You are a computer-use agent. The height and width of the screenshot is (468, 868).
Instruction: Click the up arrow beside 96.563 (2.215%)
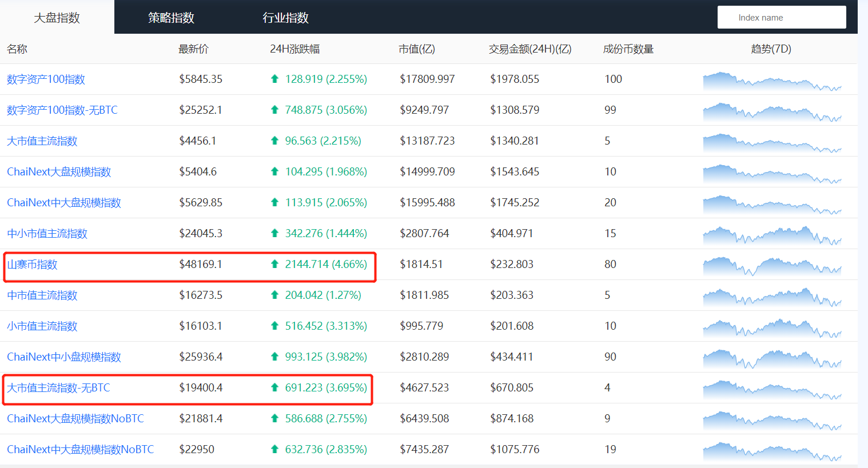274,141
